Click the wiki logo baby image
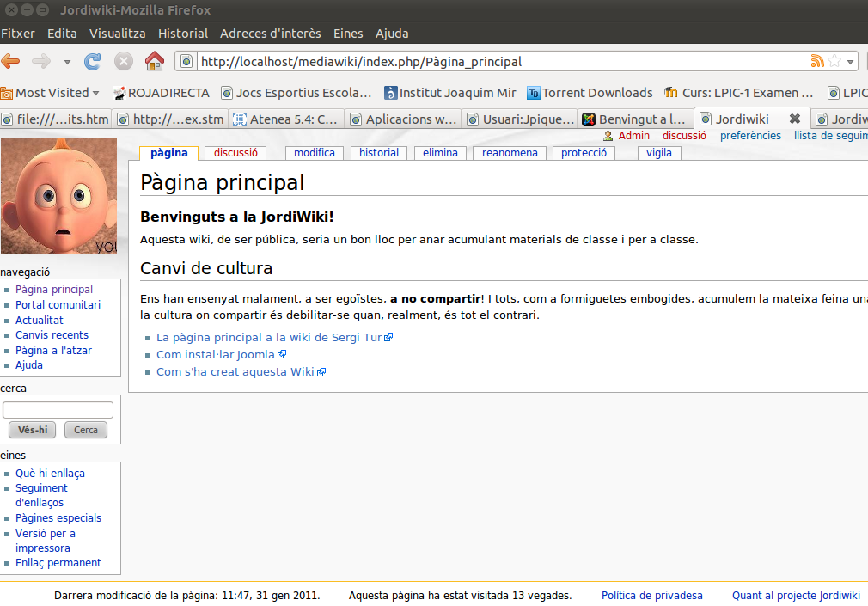The image size is (868, 606). pyautogui.click(x=58, y=195)
